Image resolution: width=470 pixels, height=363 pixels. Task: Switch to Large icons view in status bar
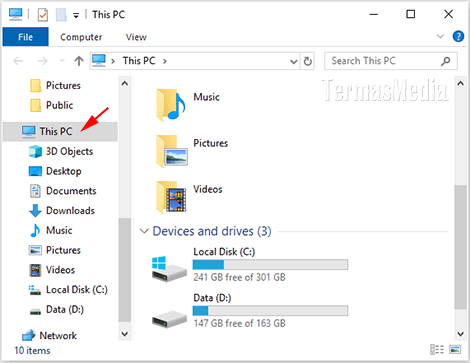[455, 349]
